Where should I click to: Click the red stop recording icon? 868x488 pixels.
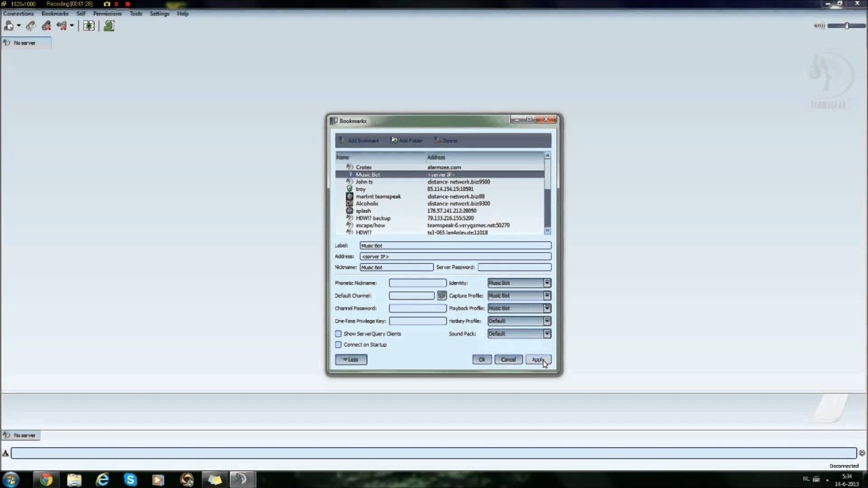click(x=127, y=4)
